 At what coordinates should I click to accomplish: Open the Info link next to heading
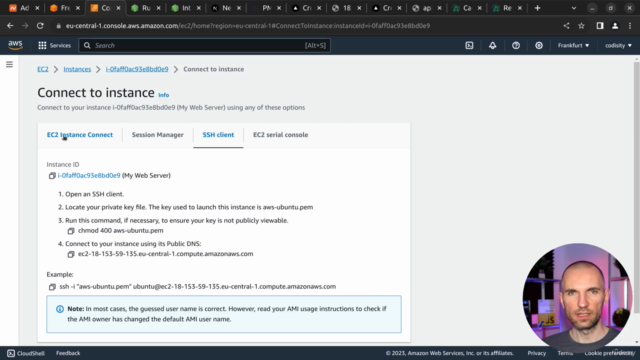(164, 95)
